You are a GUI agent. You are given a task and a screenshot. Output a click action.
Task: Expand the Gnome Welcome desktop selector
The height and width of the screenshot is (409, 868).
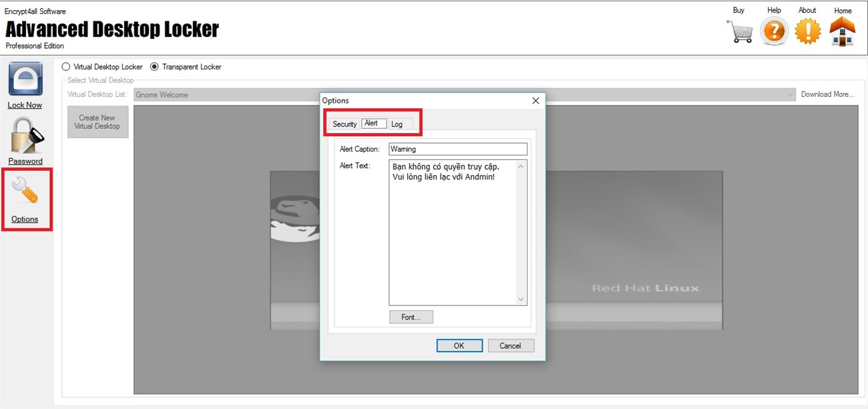[791, 94]
